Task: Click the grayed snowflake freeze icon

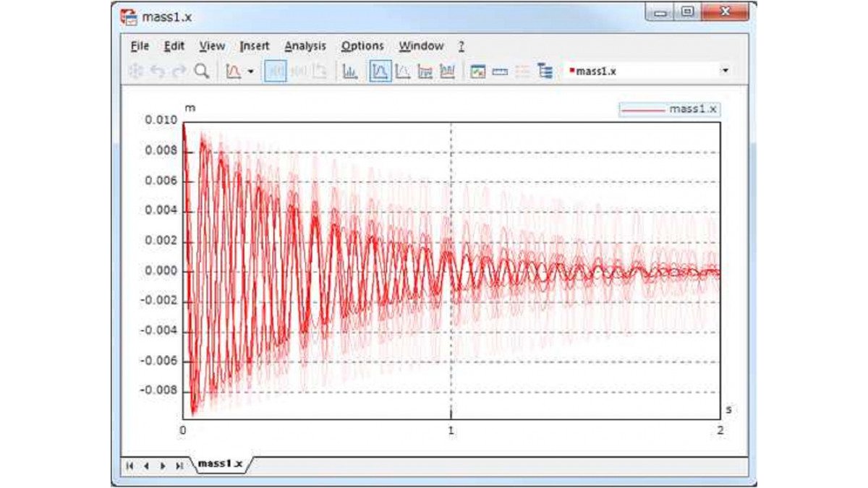Action: coord(136,71)
